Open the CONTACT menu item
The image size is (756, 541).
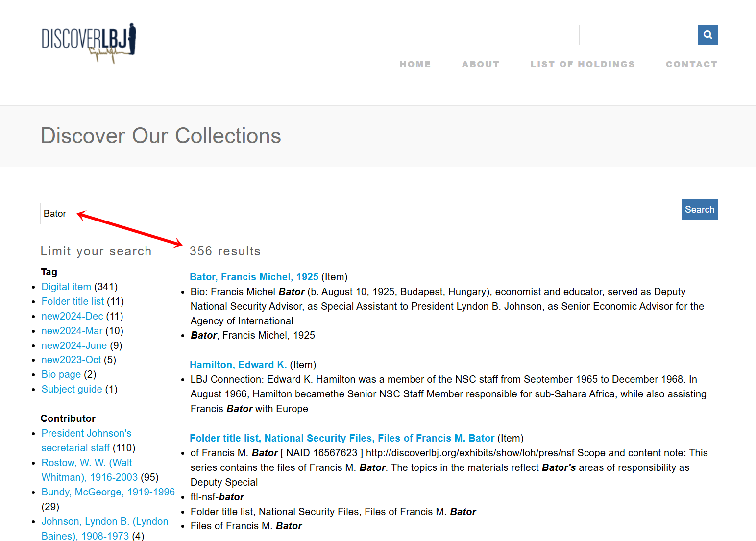[691, 64]
